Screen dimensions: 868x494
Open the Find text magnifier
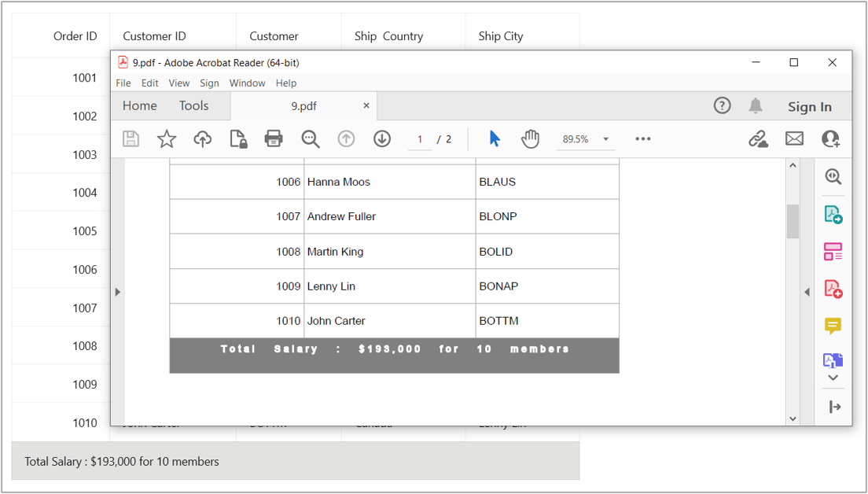tap(311, 139)
